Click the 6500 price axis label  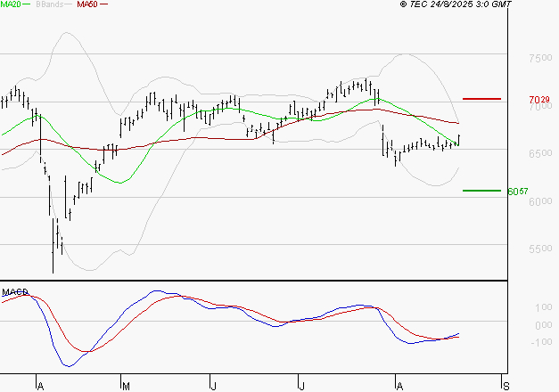coord(540,153)
